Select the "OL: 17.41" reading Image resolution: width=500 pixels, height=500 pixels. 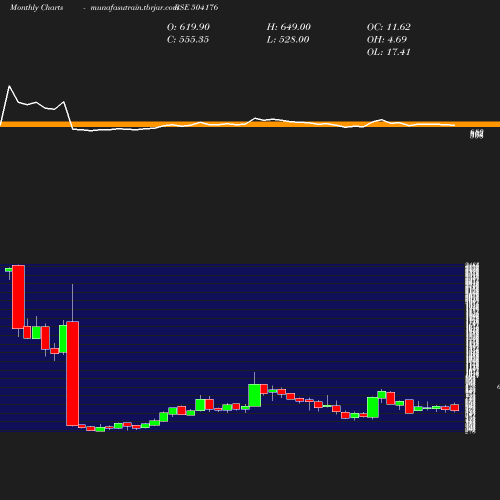point(389,52)
